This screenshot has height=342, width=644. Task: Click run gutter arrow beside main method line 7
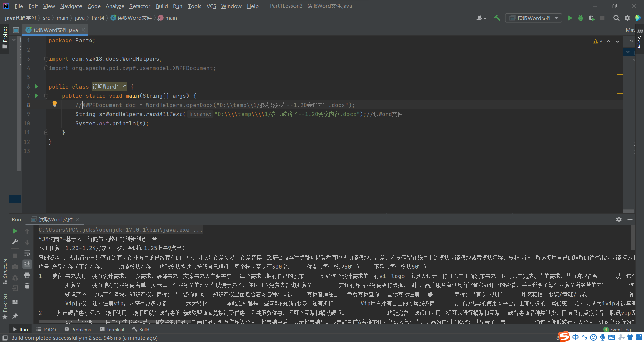click(36, 96)
